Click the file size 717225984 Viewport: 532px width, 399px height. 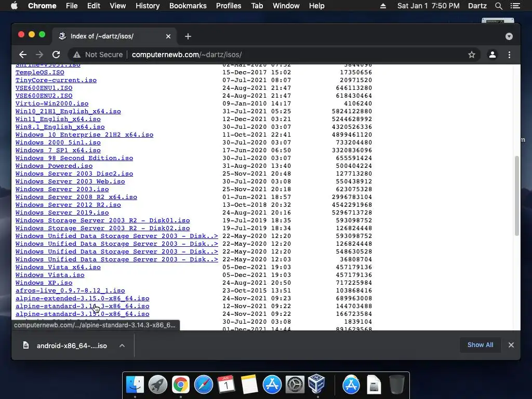354,283
